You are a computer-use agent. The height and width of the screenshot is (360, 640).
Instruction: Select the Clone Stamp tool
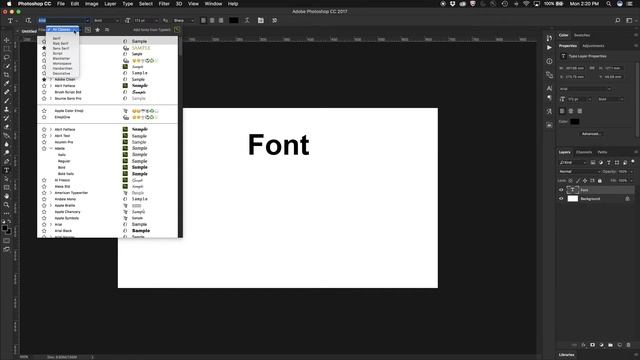(7, 109)
